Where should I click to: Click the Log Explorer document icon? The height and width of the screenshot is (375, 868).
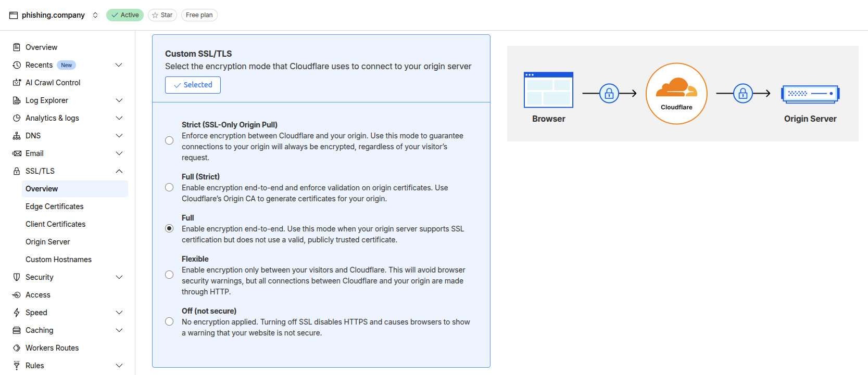(x=17, y=100)
